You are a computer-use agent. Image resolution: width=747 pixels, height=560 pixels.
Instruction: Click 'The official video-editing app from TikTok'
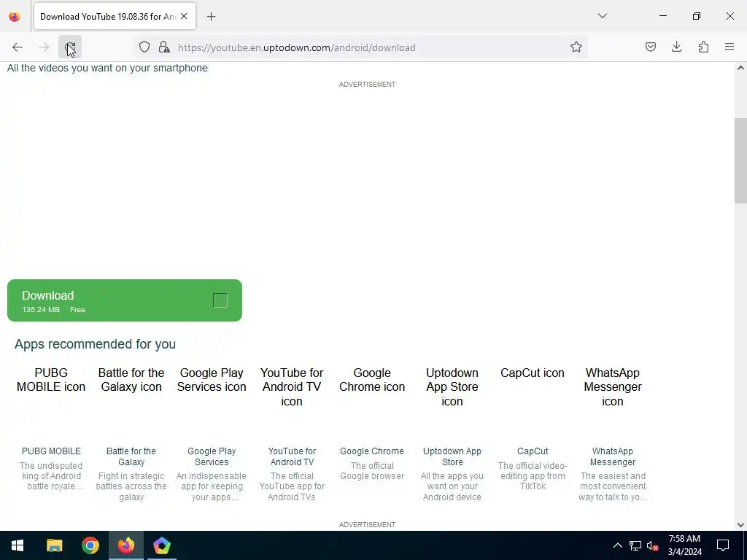point(533,475)
